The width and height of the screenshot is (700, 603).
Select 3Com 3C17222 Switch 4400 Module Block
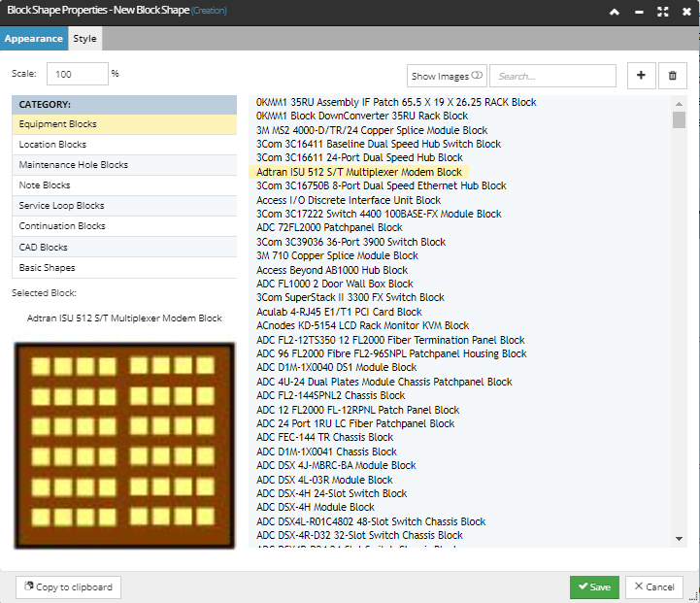point(379,215)
